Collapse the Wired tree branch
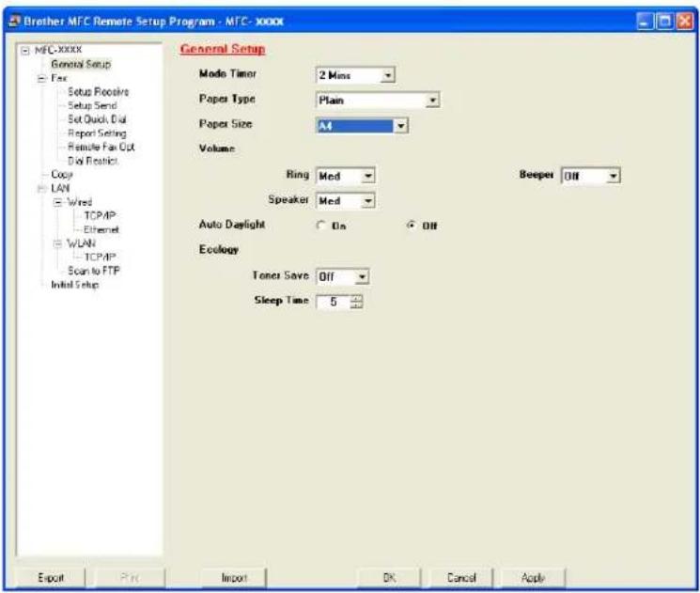Screen dimensions: 700x593 point(58,202)
